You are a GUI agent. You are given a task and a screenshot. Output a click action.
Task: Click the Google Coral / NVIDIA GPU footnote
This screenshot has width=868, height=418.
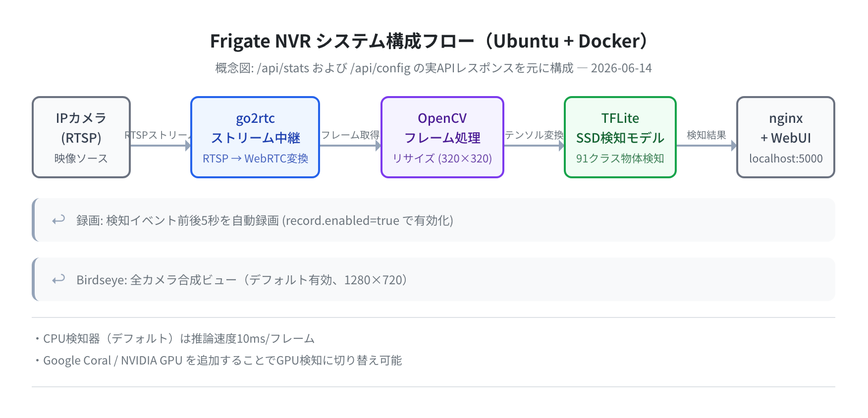coord(218,361)
